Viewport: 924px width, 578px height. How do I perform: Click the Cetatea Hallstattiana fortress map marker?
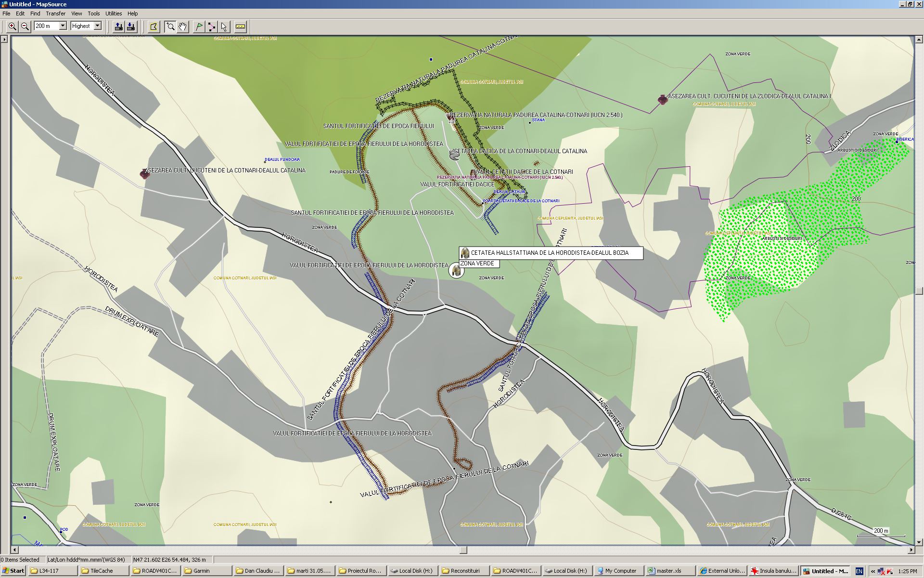[456, 271]
